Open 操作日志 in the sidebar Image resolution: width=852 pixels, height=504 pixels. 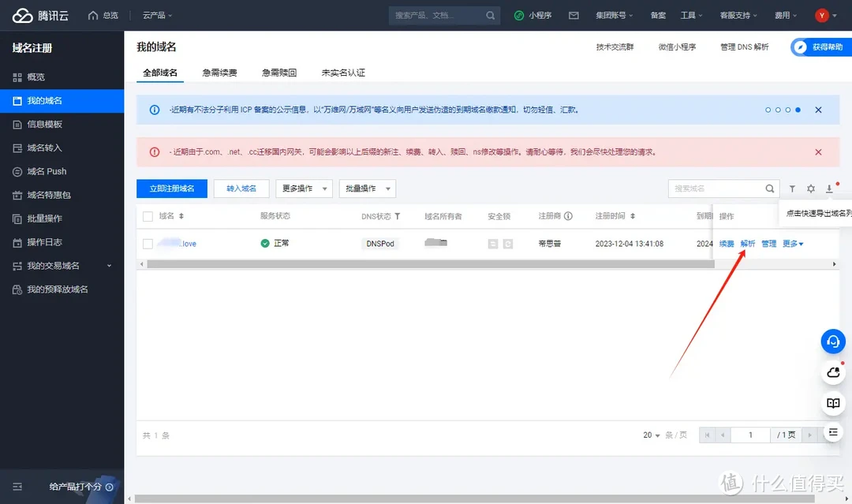62,242
